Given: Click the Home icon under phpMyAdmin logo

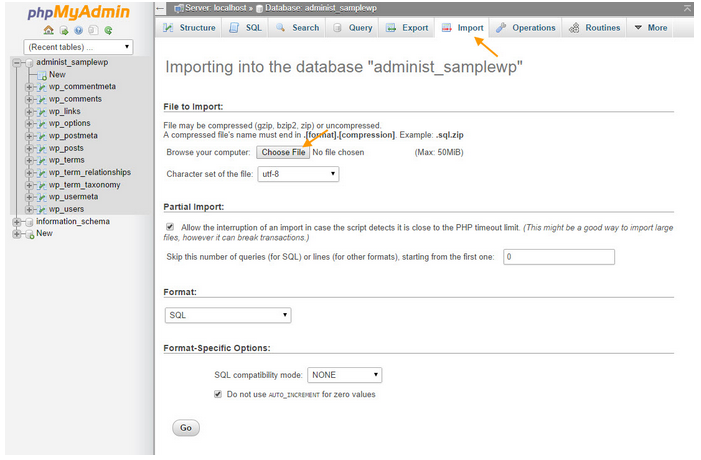Looking at the screenshot, I should (x=48, y=30).
